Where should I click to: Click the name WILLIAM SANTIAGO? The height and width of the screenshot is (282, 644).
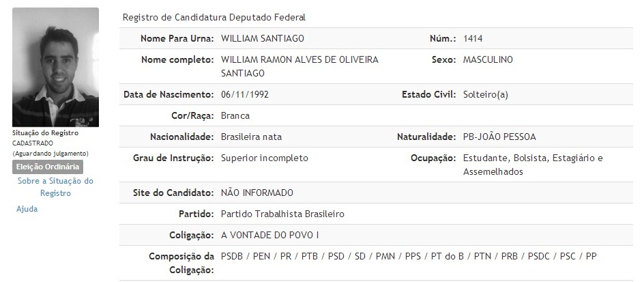[x=263, y=39]
